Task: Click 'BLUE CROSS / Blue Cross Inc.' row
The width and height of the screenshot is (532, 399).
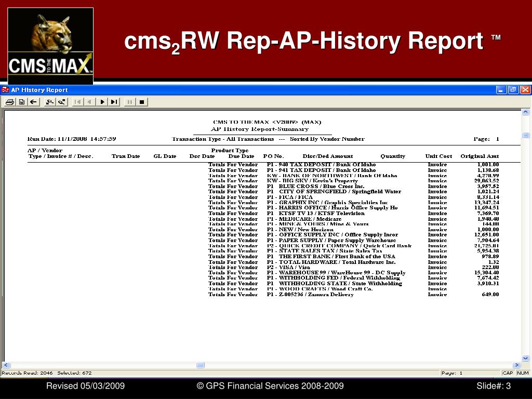Action: click(x=353, y=187)
